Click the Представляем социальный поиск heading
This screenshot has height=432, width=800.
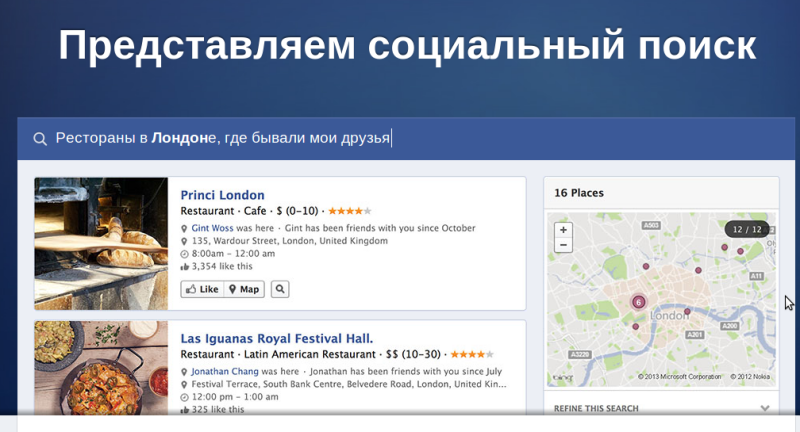point(407,45)
